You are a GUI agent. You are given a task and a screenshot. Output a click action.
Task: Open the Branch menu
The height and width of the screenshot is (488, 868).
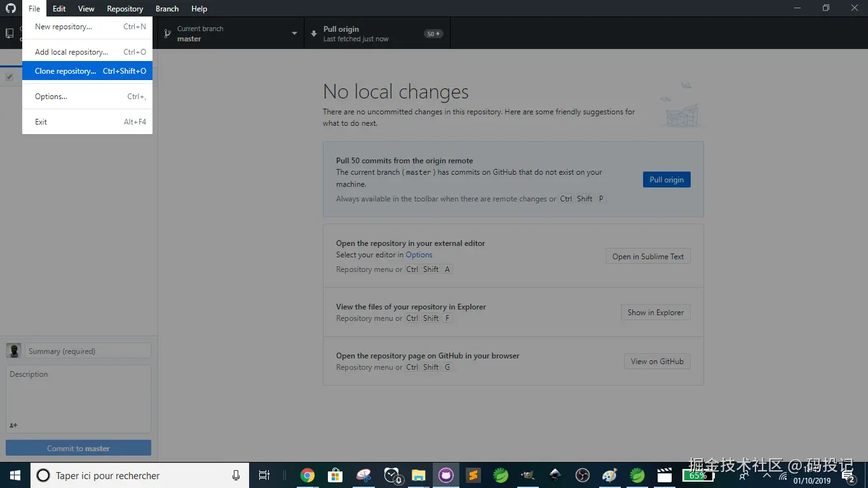(167, 8)
